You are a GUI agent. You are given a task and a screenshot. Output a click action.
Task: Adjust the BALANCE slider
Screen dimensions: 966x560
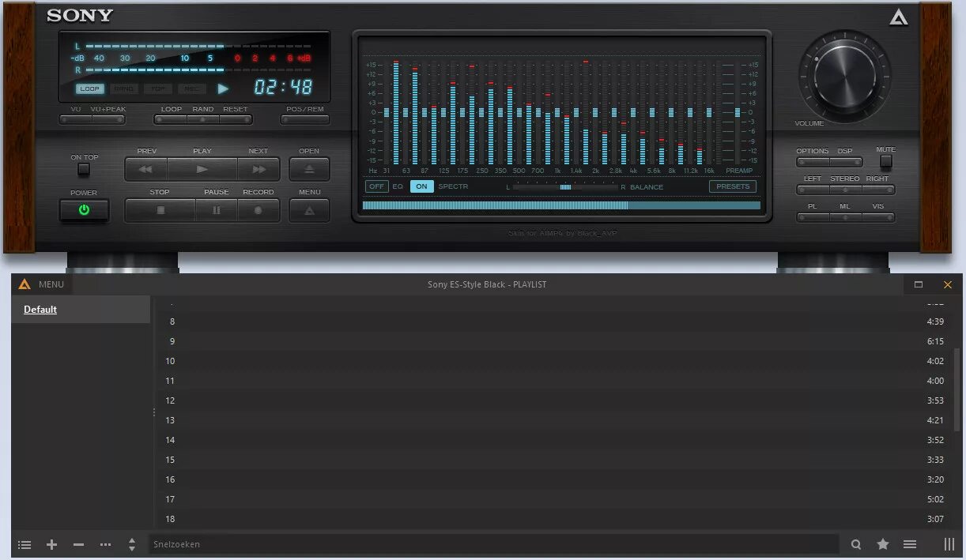[566, 186]
